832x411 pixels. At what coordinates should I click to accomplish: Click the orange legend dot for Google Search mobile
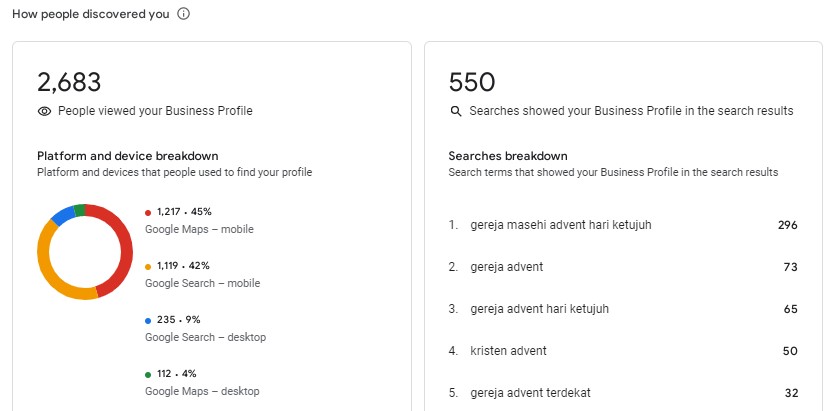click(x=148, y=266)
